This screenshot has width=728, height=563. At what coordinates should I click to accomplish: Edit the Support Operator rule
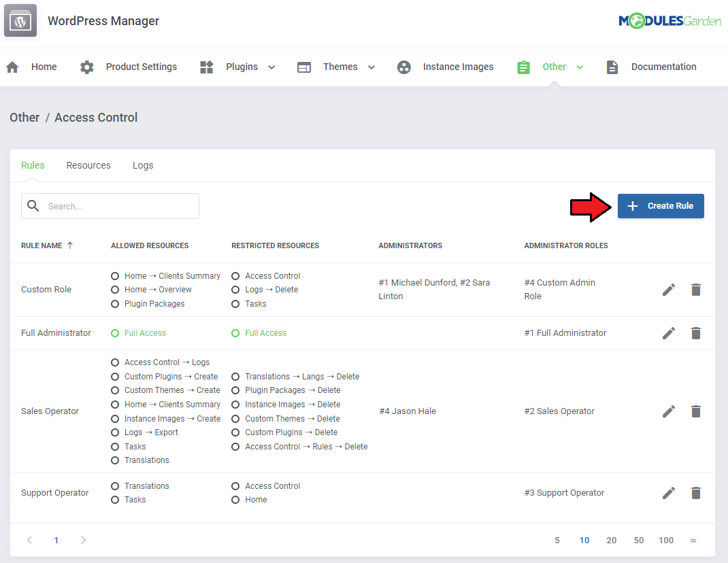tap(669, 493)
